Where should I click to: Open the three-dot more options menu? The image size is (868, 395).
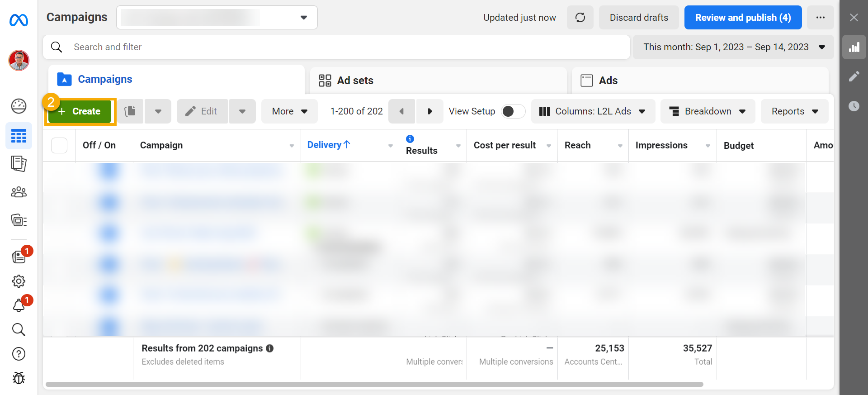coord(820,18)
